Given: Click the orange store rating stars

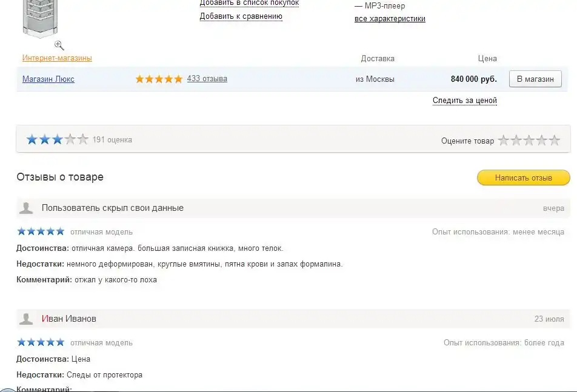Looking at the screenshot, I should pyautogui.click(x=158, y=79).
